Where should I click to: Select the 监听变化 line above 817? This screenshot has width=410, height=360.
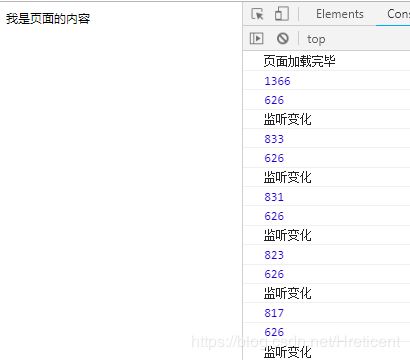click(287, 293)
